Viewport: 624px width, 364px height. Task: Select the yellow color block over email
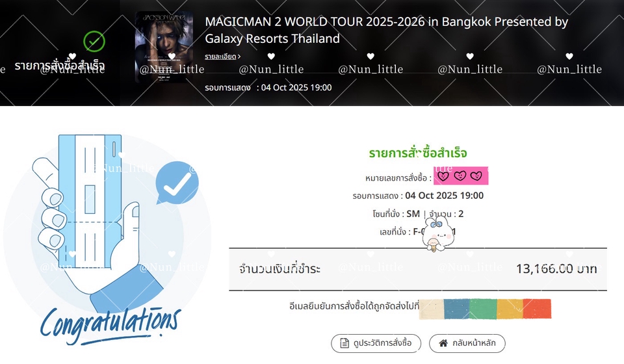(x=510, y=309)
